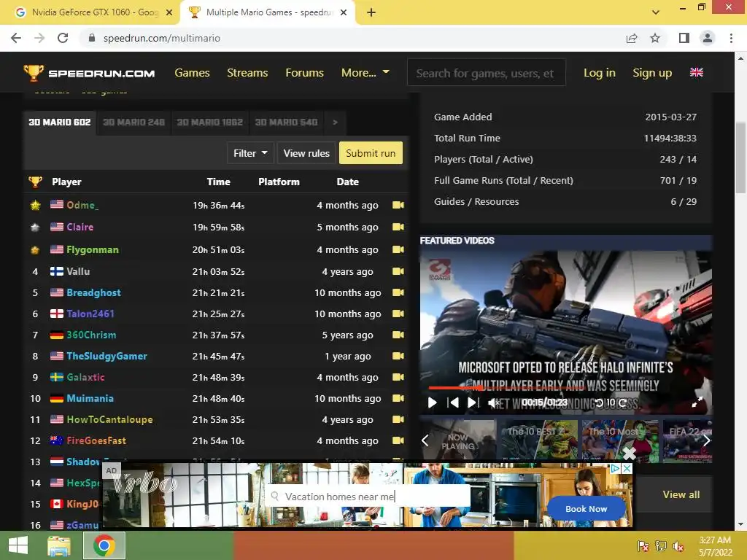Select the 3D MARIO 246 tab
747x560 pixels.
point(134,122)
